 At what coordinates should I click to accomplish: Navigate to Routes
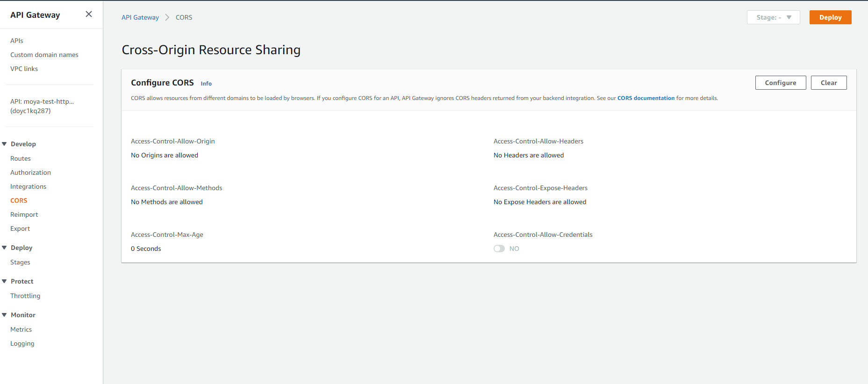pos(21,158)
